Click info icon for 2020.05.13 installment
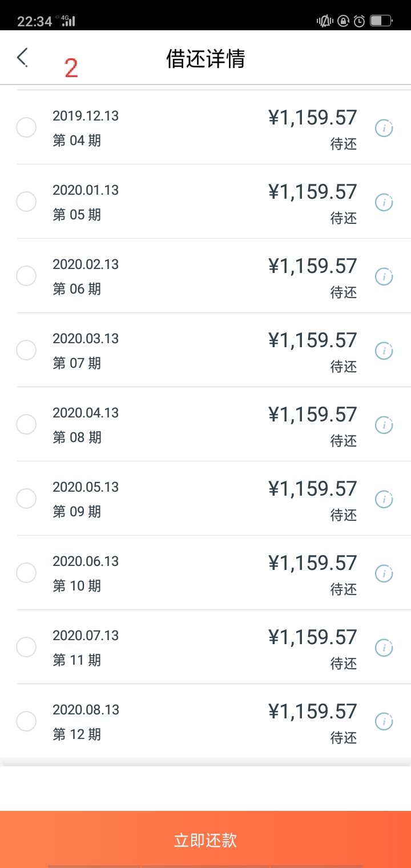This screenshot has height=868, width=411. coord(384,500)
